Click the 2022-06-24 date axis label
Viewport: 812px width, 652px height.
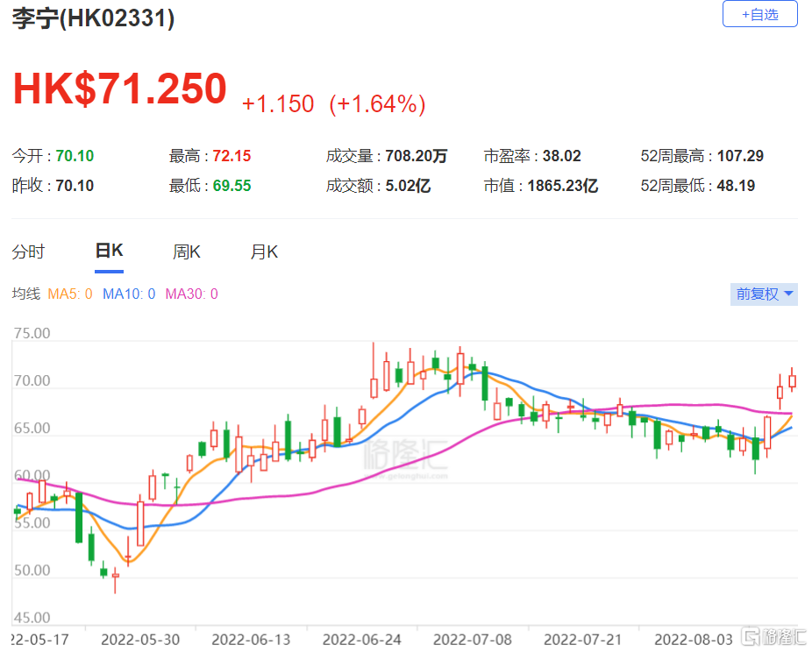pos(362,640)
